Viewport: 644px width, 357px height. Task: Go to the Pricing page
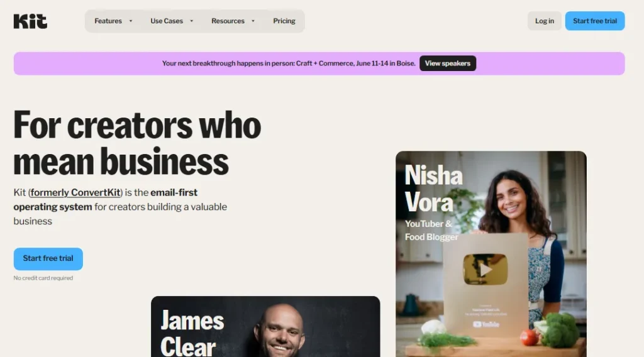tap(284, 21)
